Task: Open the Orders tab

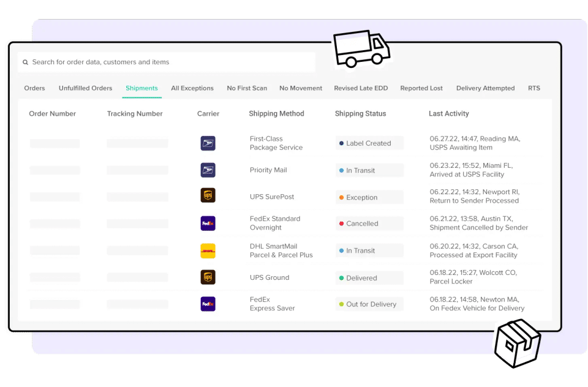Action: (x=34, y=88)
